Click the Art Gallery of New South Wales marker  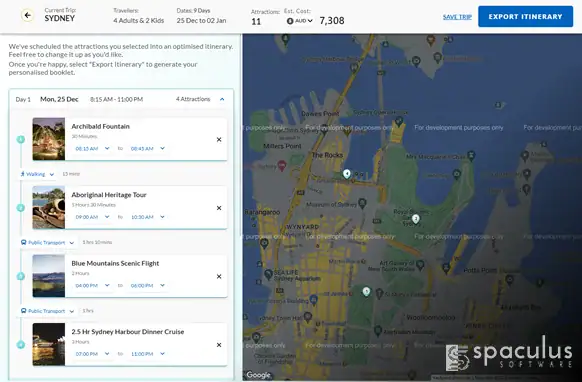[420, 265]
